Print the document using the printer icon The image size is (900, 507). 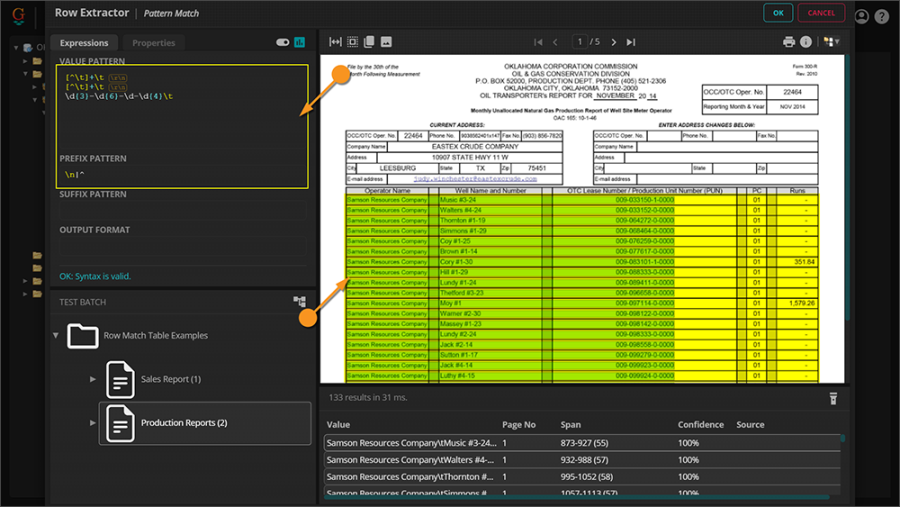(789, 42)
